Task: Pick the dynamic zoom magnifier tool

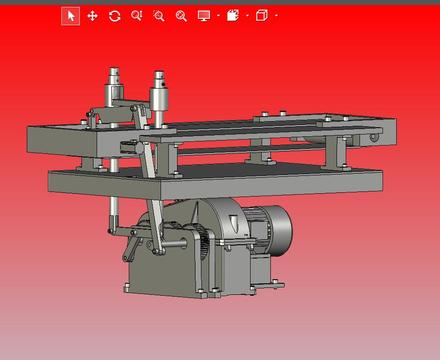Action: (x=137, y=16)
